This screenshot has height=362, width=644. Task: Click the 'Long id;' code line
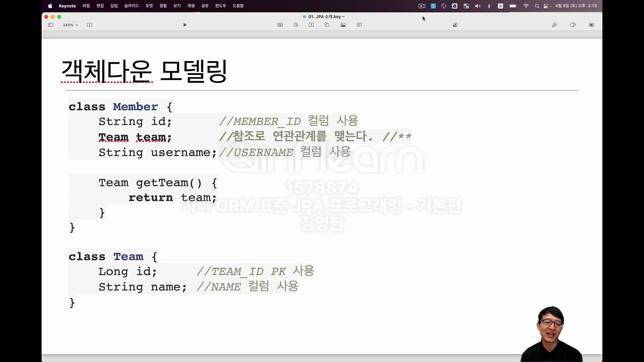tap(127, 271)
